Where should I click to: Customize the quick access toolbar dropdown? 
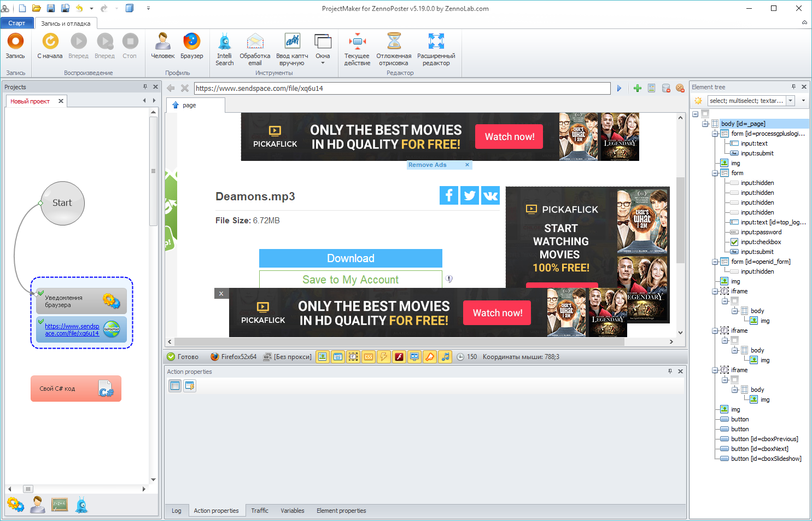[148, 8]
